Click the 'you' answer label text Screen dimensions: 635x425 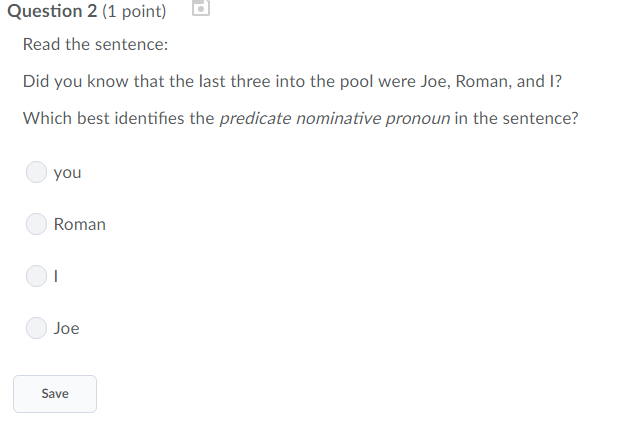[68, 173]
